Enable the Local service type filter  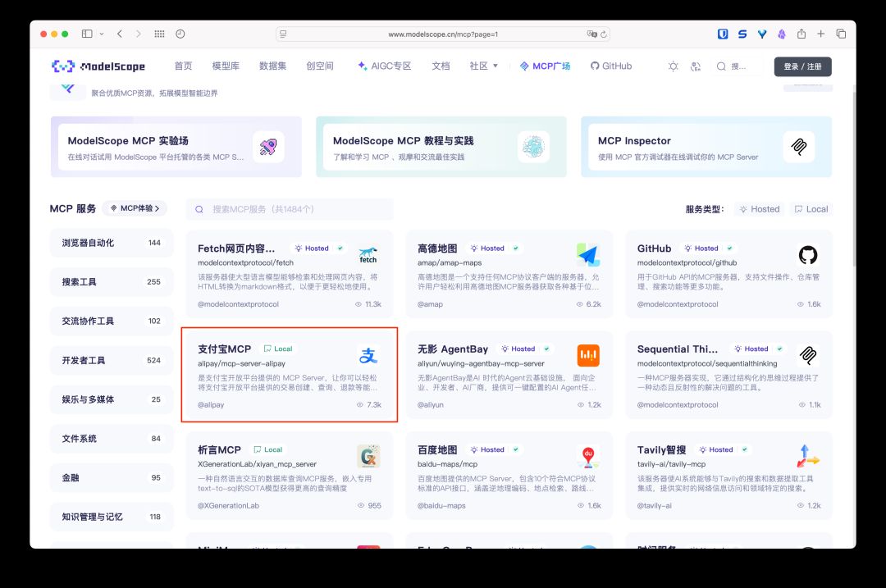coord(810,209)
